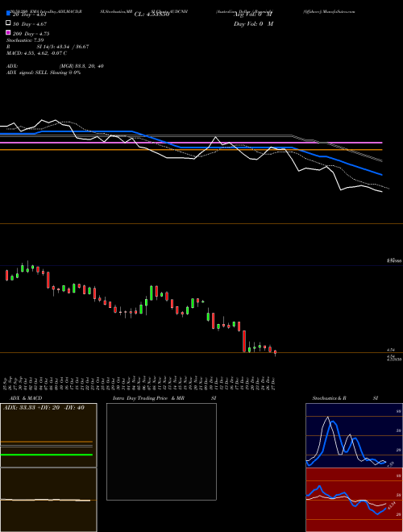Click the tall green candle in early November
This screenshot has width=403, height=532.
pos(152,293)
